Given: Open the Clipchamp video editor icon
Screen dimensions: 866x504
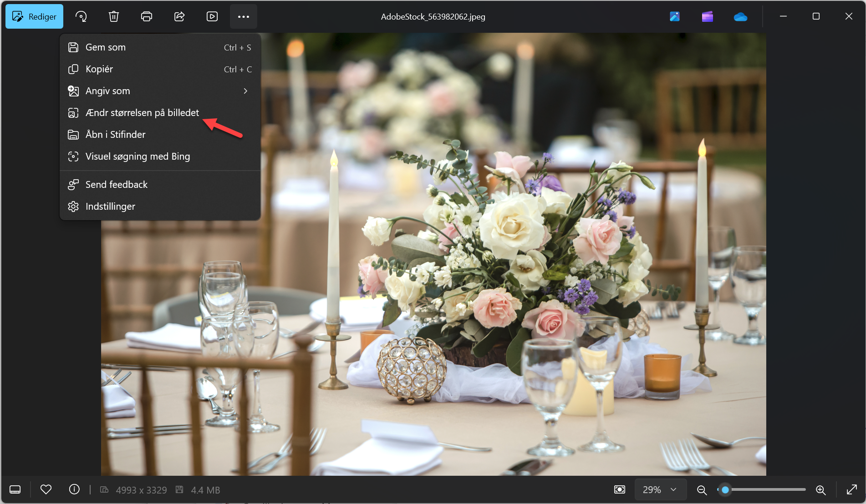Looking at the screenshot, I should [708, 16].
